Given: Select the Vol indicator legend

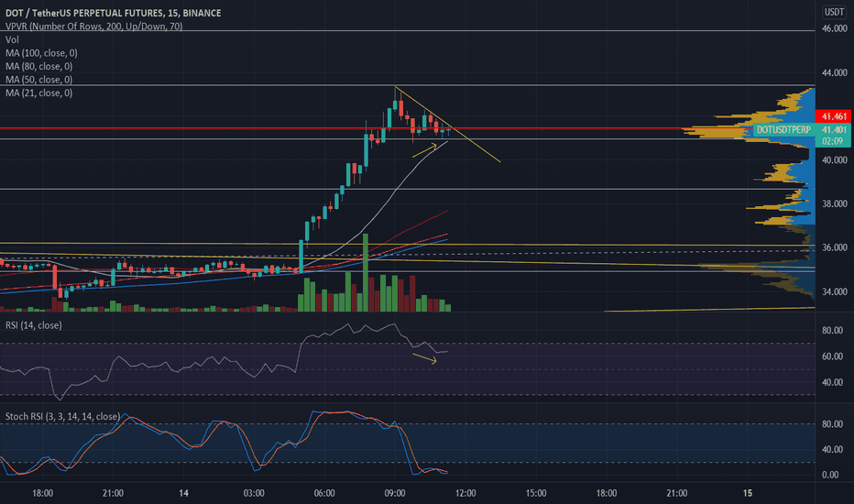Looking at the screenshot, I should coord(12,39).
